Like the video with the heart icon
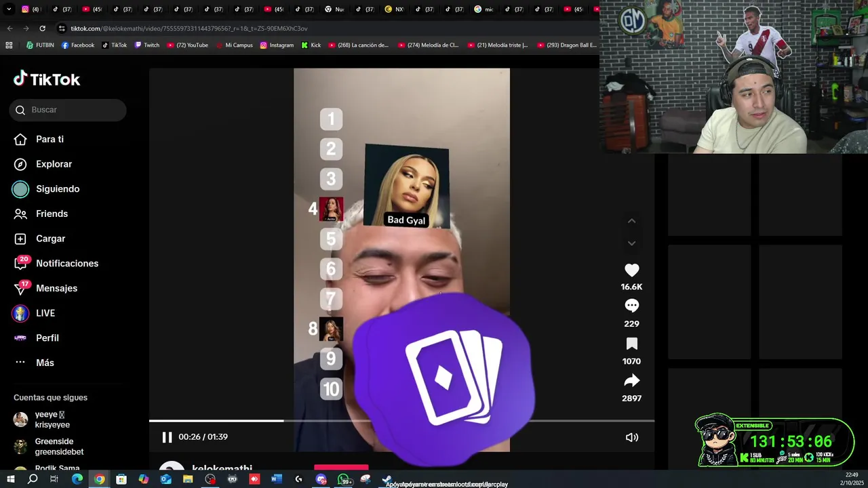 [631, 270]
